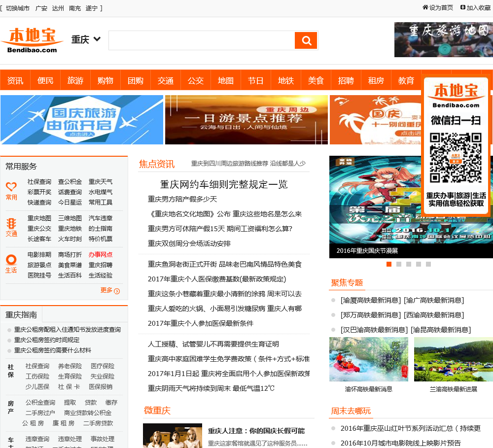Open headline 重庆网约车细则完整规定一览
Viewport: 493px width, 448px height.
point(224,184)
